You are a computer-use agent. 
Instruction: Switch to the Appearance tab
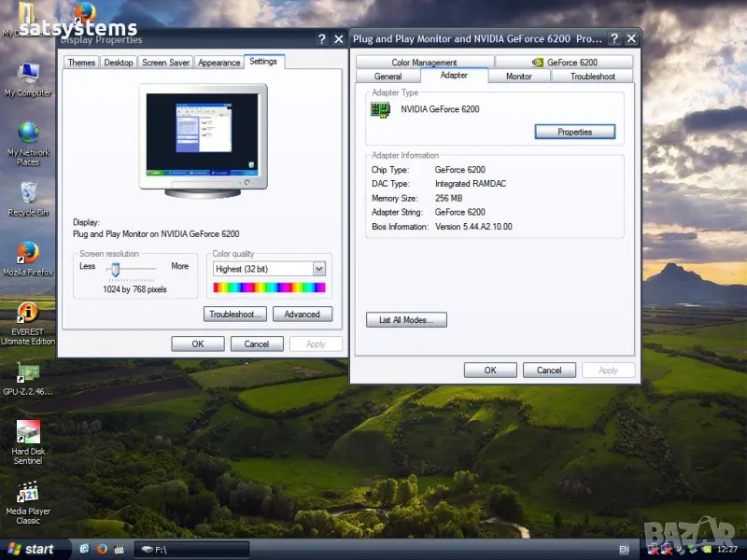tap(218, 63)
